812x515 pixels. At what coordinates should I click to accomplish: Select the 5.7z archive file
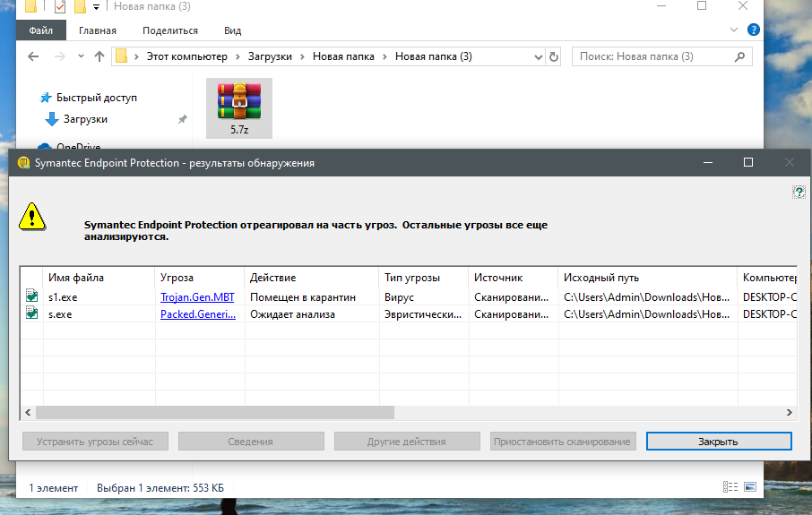(x=239, y=108)
